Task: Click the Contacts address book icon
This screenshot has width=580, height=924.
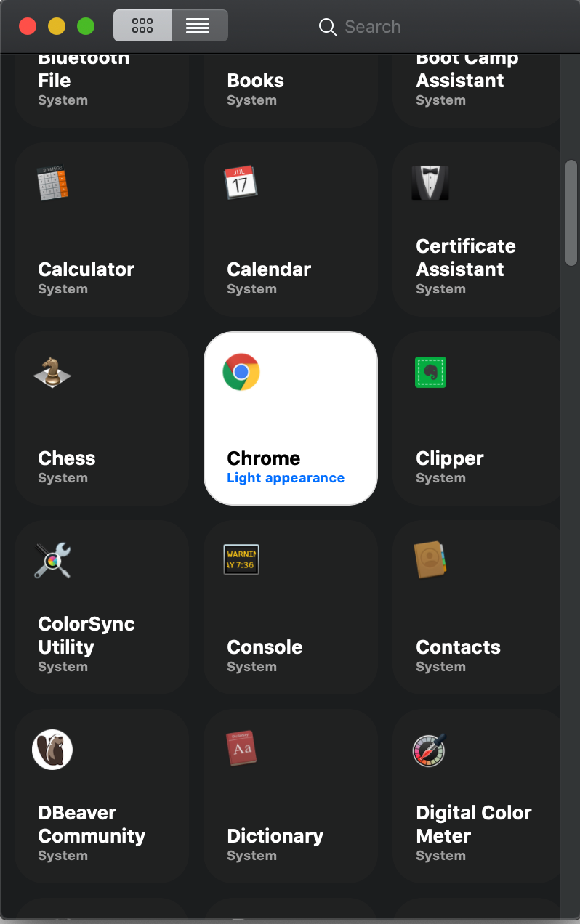Action: click(x=430, y=560)
